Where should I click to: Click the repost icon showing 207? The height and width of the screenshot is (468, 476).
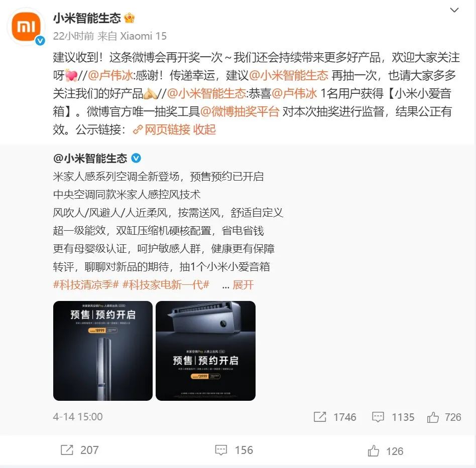[x=67, y=450]
